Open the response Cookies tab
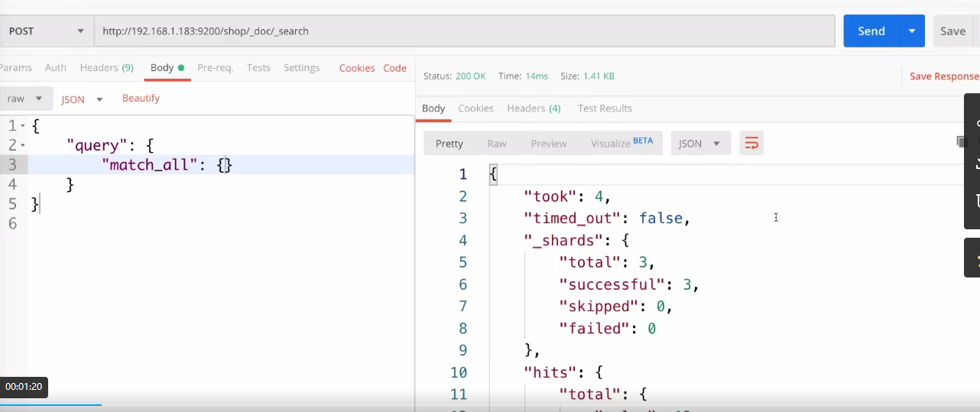 [x=475, y=109]
